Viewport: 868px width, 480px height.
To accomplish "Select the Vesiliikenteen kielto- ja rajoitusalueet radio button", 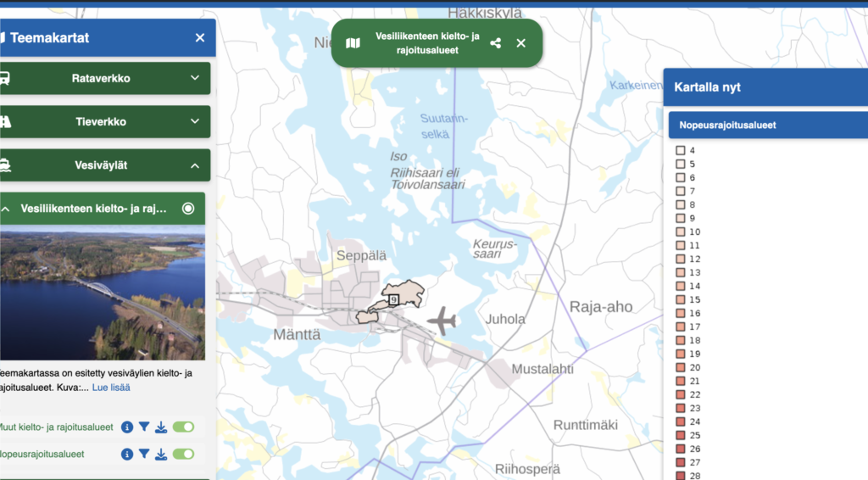I will 188,209.
